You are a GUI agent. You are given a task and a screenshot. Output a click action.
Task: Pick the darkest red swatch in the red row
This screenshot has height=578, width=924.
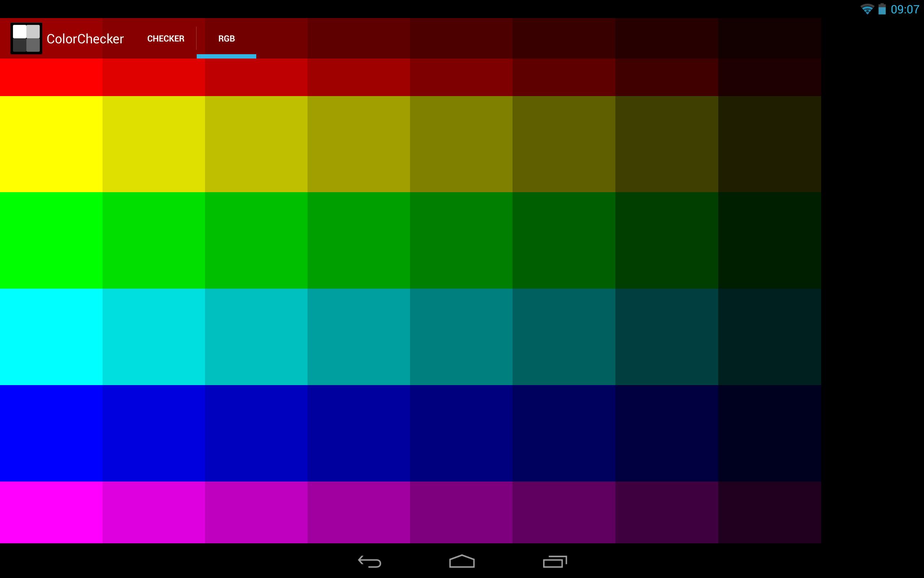pos(770,77)
